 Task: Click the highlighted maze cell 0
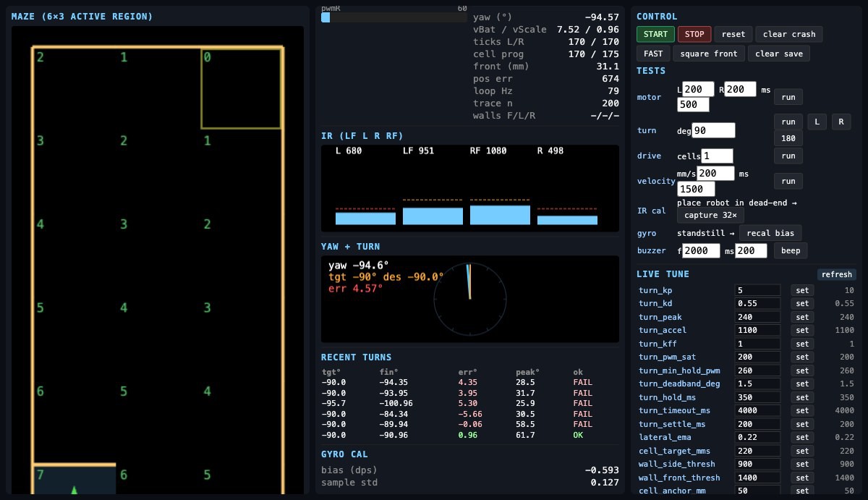coord(241,89)
